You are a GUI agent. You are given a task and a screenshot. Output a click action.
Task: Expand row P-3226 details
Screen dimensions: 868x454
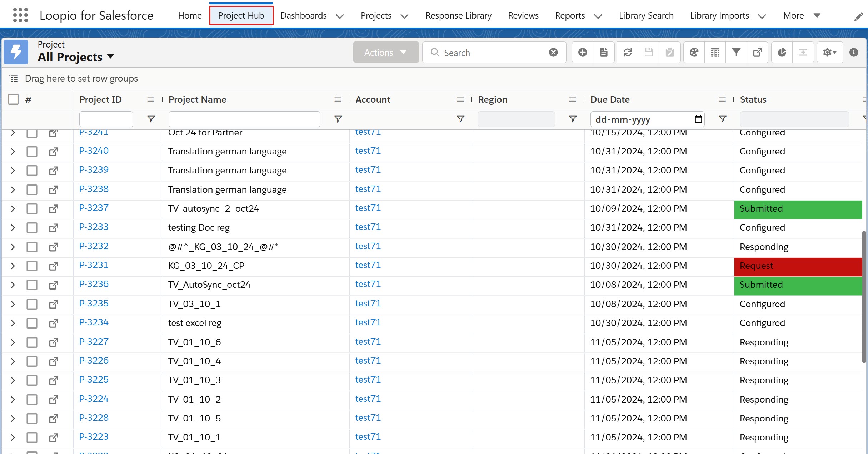[13, 361]
